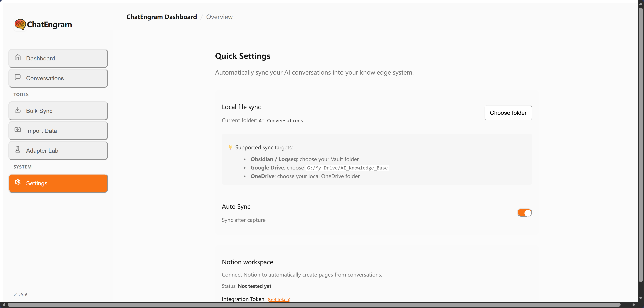Click the Settings gear icon
The height and width of the screenshot is (308, 644).
[x=18, y=182]
